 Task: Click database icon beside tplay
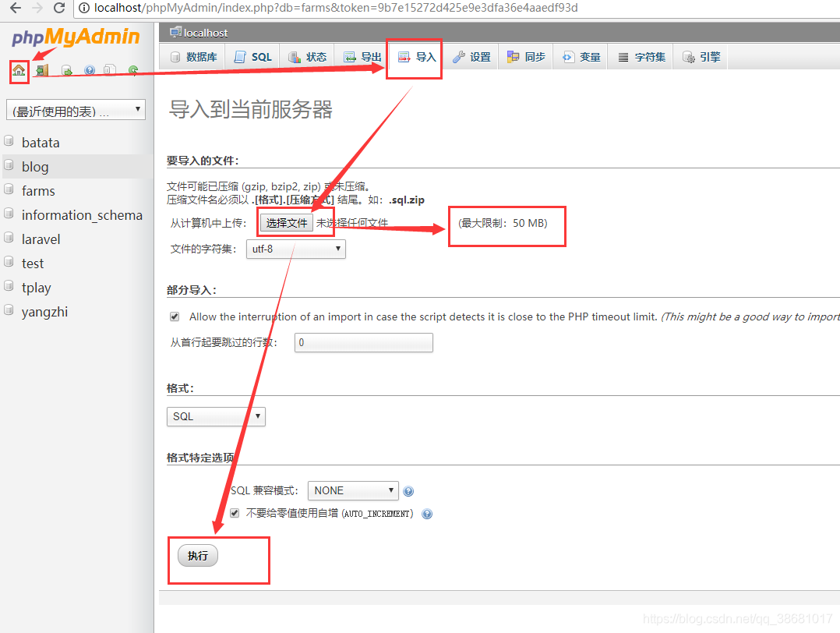tap(9, 285)
